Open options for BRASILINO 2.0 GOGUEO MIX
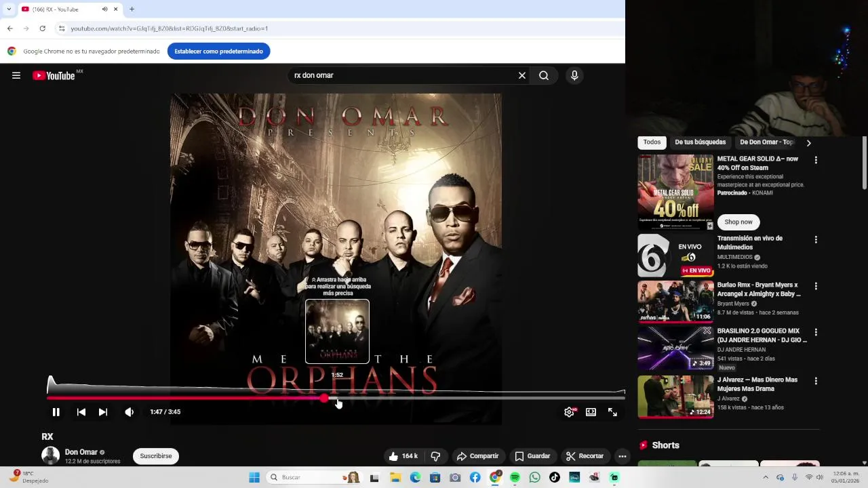868x488 pixels. pyautogui.click(x=816, y=332)
